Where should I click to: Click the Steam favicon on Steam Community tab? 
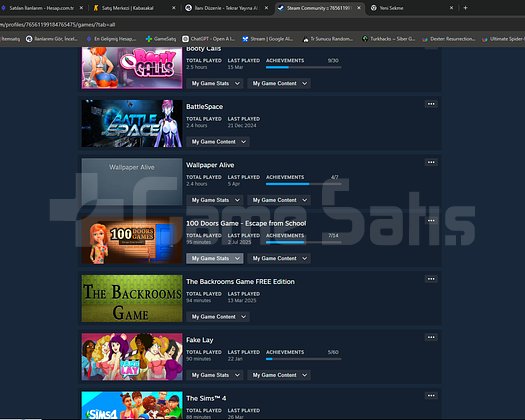point(281,8)
